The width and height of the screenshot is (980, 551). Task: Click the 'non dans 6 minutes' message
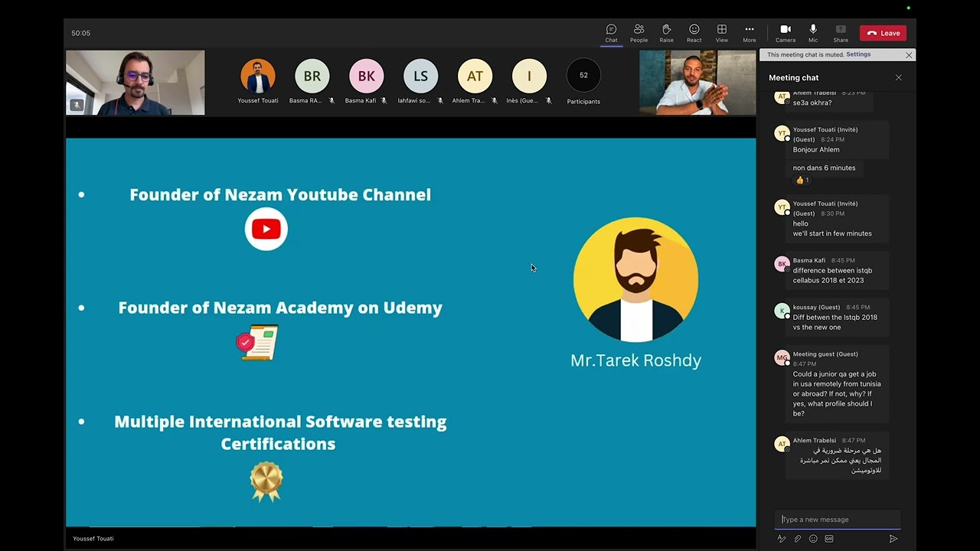(824, 168)
